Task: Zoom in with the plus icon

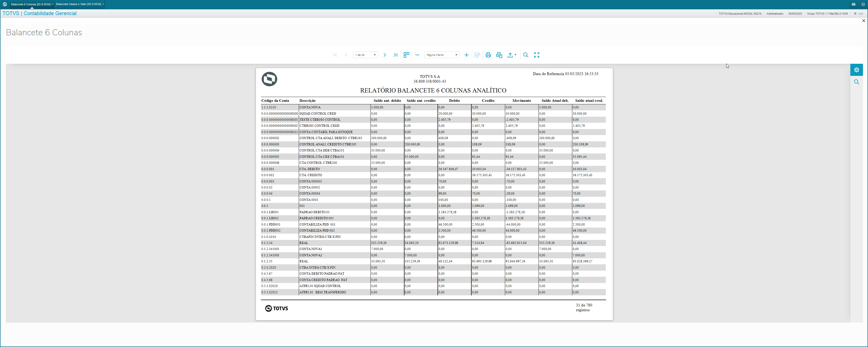Action: point(466,55)
